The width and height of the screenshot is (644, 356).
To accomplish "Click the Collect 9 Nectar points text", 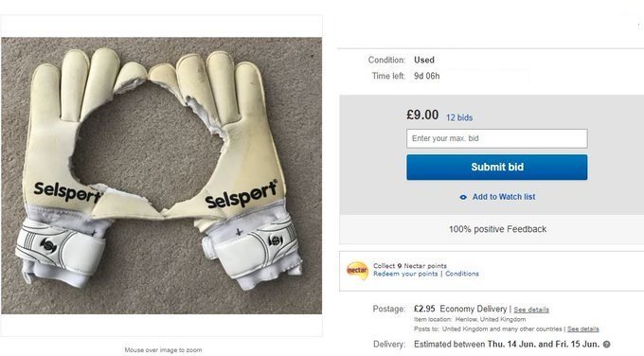I will [410, 266].
